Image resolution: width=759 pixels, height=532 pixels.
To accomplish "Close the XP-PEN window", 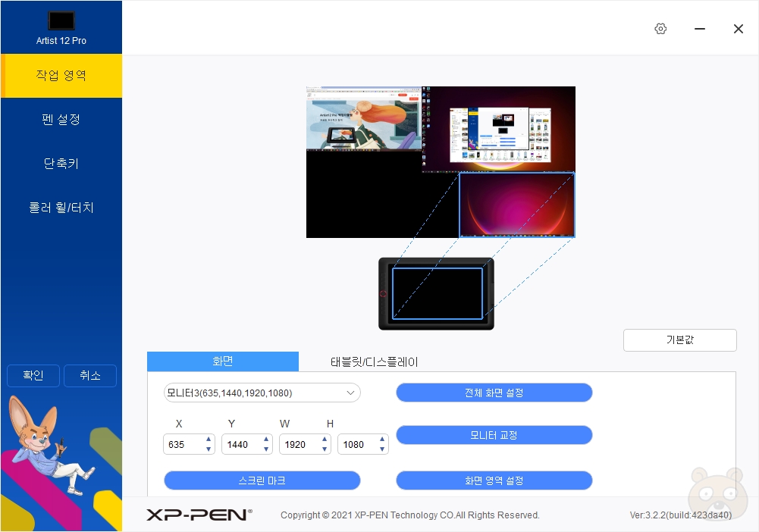I will click(x=739, y=29).
